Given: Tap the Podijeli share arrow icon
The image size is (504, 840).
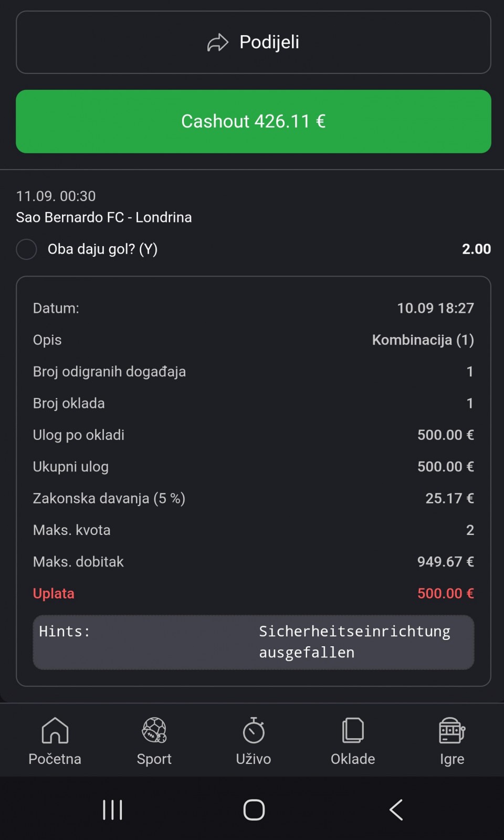Looking at the screenshot, I should tap(218, 43).
